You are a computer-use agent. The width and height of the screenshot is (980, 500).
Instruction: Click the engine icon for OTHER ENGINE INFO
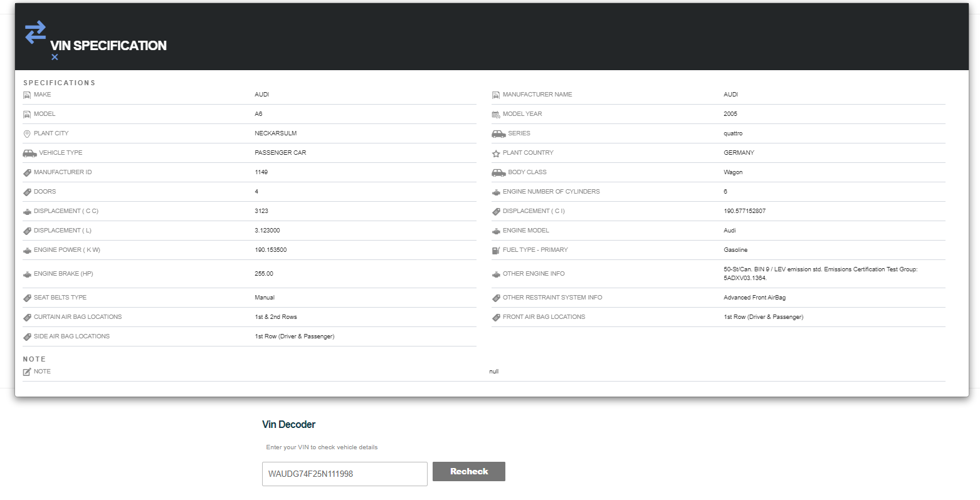(x=496, y=274)
